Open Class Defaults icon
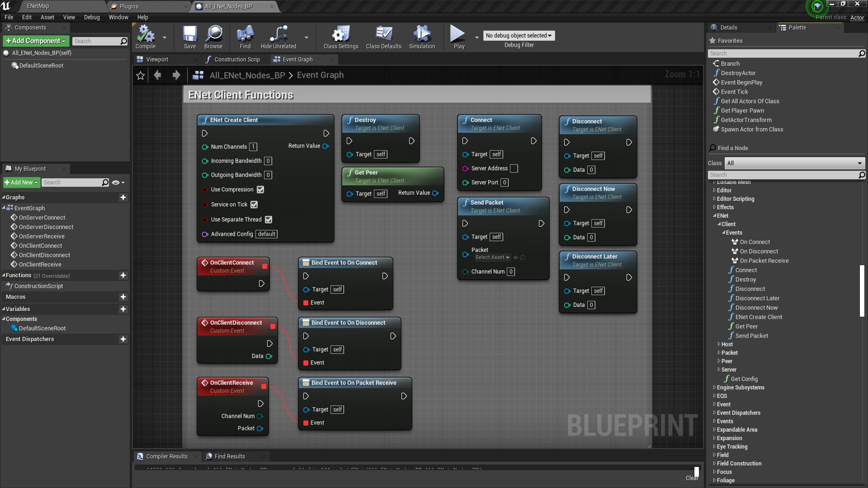This screenshot has height=488, width=868. (x=383, y=35)
